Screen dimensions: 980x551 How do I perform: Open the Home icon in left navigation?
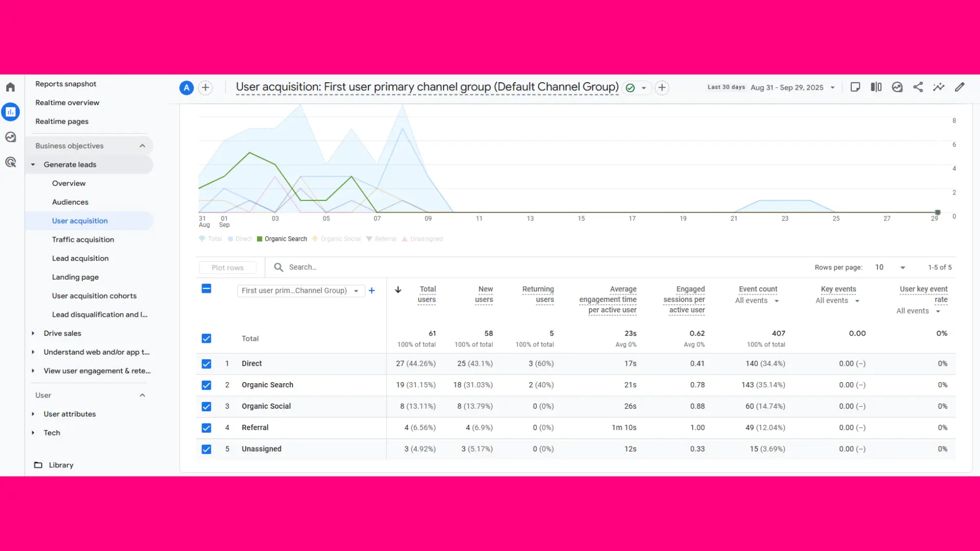(10, 87)
